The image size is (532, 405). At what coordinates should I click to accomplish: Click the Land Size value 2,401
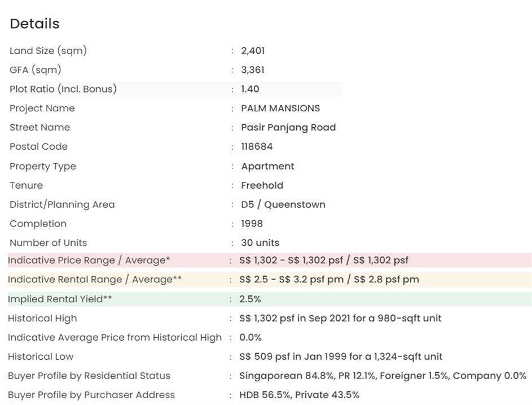click(x=253, y=50)
